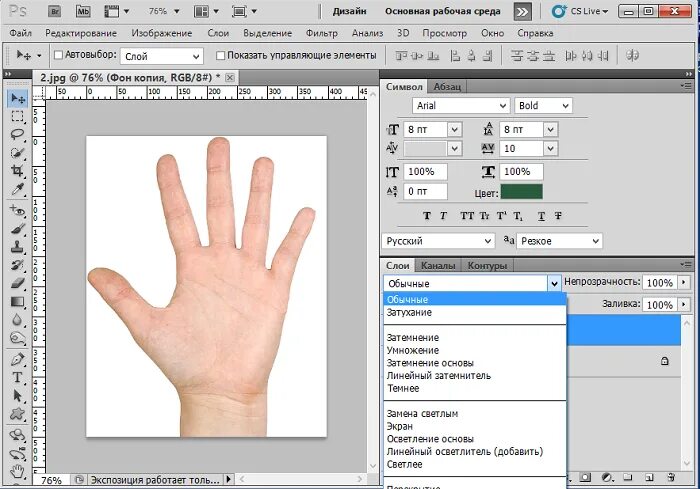Select the Blur tool
The height and width of the screenshot is (489, 700).
17,320
